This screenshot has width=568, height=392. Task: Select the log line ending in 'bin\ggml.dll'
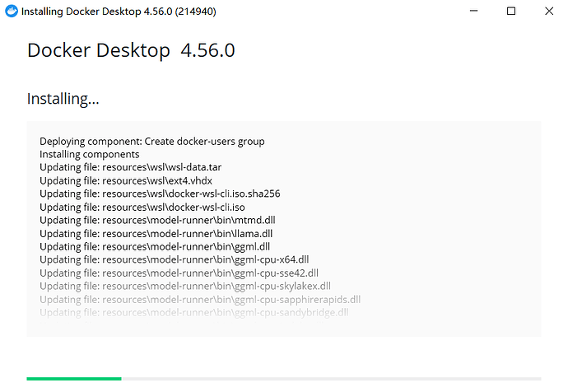tap(155, 247)
